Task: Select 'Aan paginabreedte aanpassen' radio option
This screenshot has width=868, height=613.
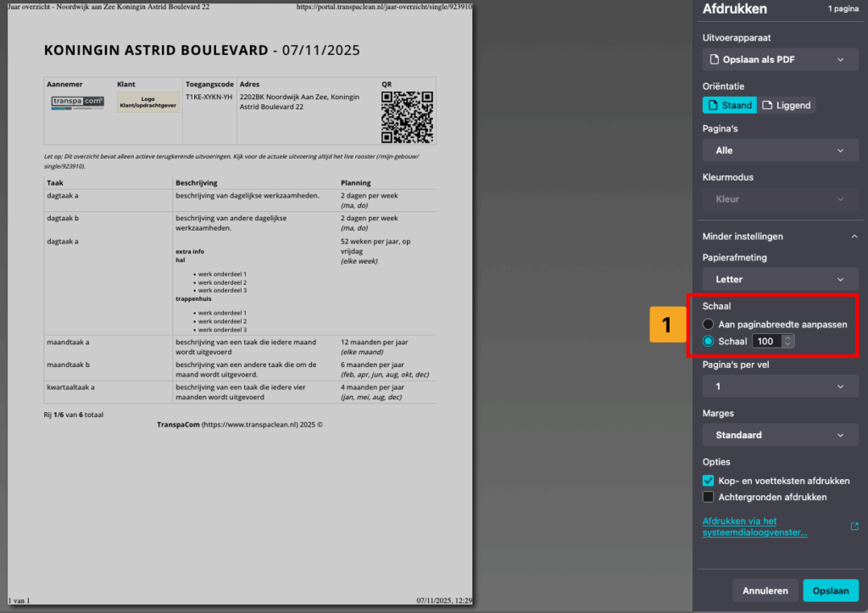Action: (709, 324)
